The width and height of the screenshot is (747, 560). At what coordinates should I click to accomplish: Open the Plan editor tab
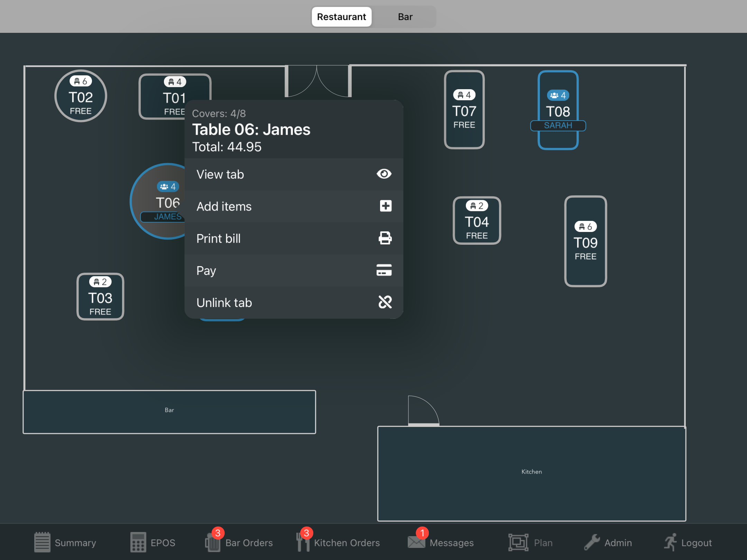531,542
